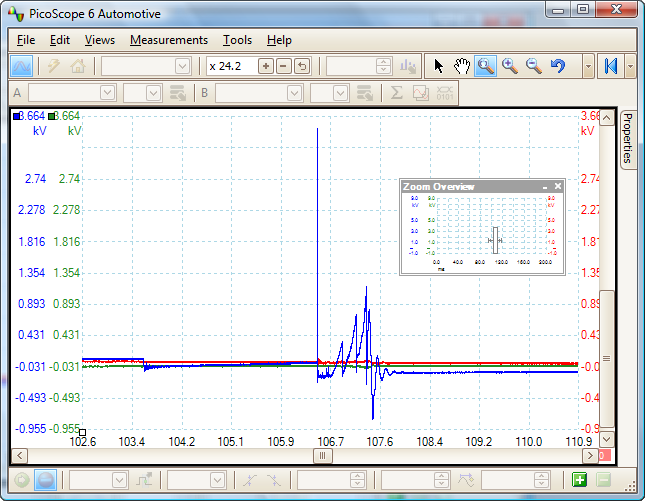This screenshot has width=645, height=501.
Task: Select the zoom-out magnifier tool
Action: 534,66
